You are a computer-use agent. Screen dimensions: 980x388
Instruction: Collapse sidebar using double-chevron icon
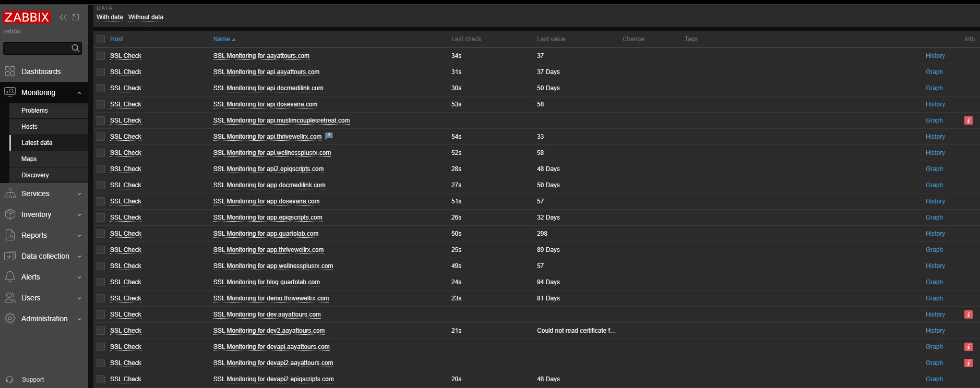pos(63,17)
